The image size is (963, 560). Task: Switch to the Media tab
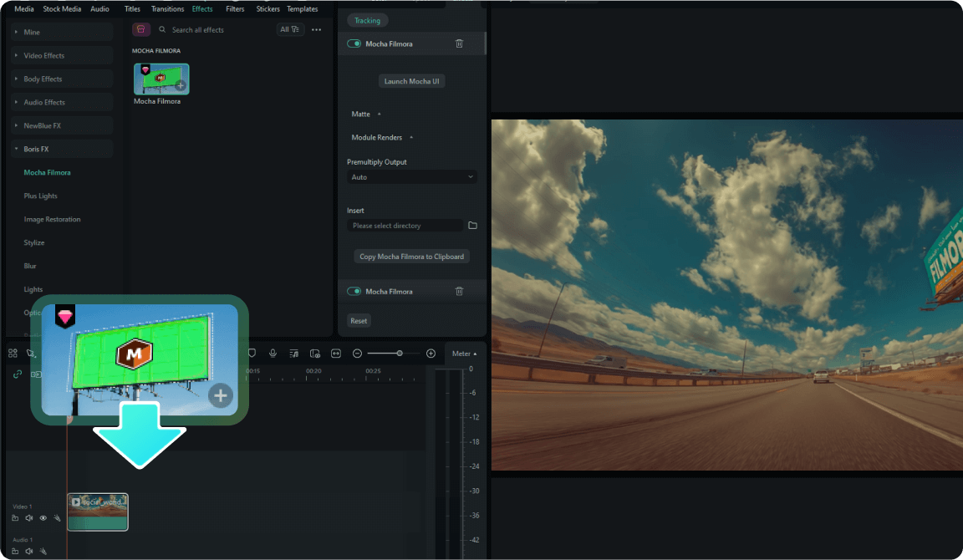tap(24, 8)
